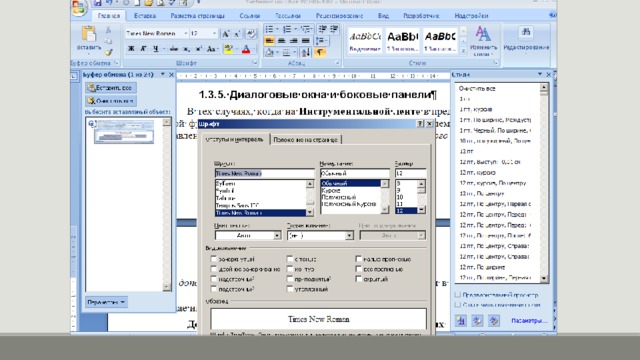The height and width of the screenshot is (360, 640).
Task: Click the Вставить все clipboard button
Action: point(111,88)
